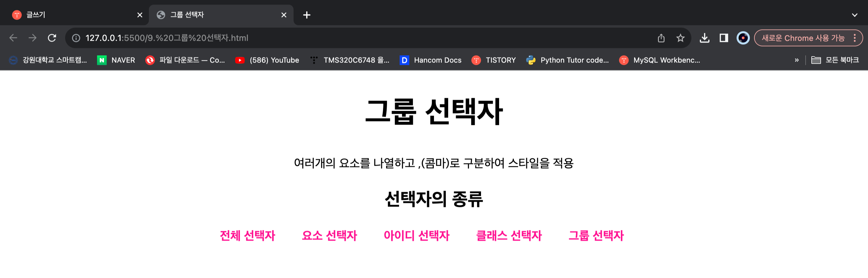The height and width of the screenshot is (278, 868).
Task: Go forward to next page
Action: click(x=32, y=38)
